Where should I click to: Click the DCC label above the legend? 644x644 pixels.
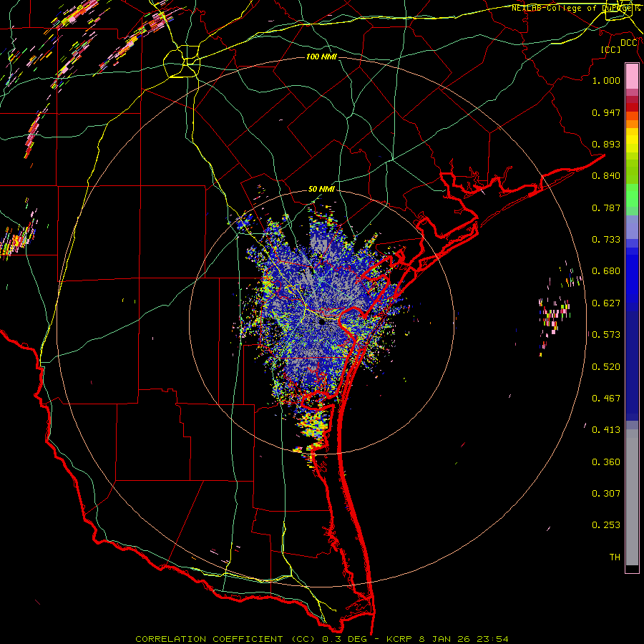(629, 43)
